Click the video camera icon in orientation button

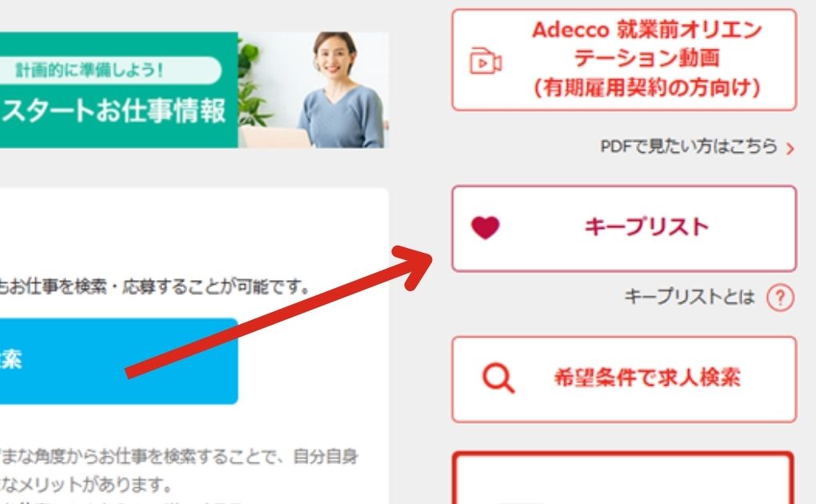coord(486,61)
